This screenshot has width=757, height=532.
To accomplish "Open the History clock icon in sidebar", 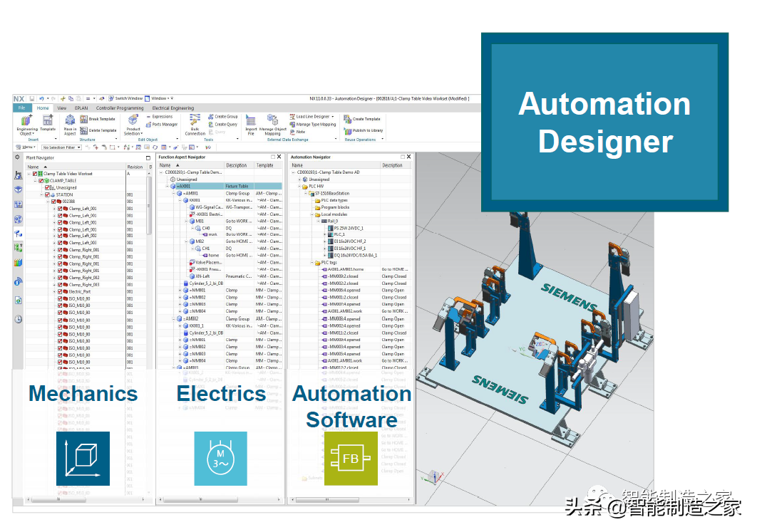I will (x=18, y=319).
